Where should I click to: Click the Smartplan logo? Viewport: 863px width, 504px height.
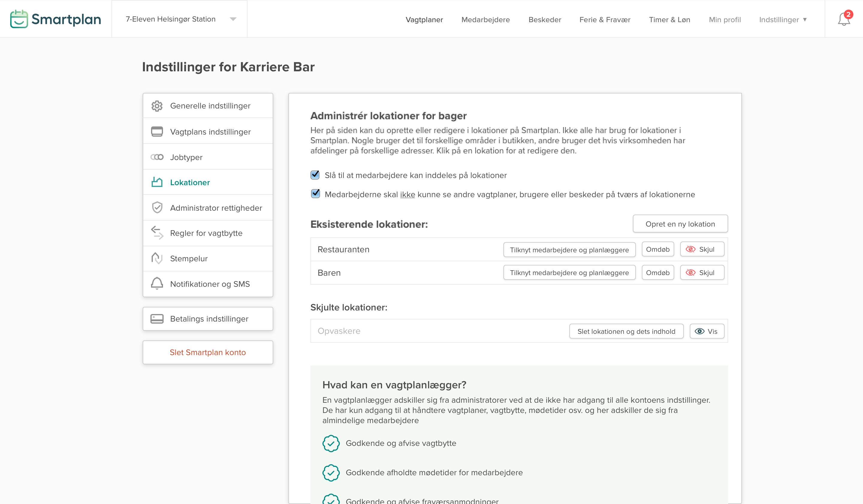coord(55,19)
